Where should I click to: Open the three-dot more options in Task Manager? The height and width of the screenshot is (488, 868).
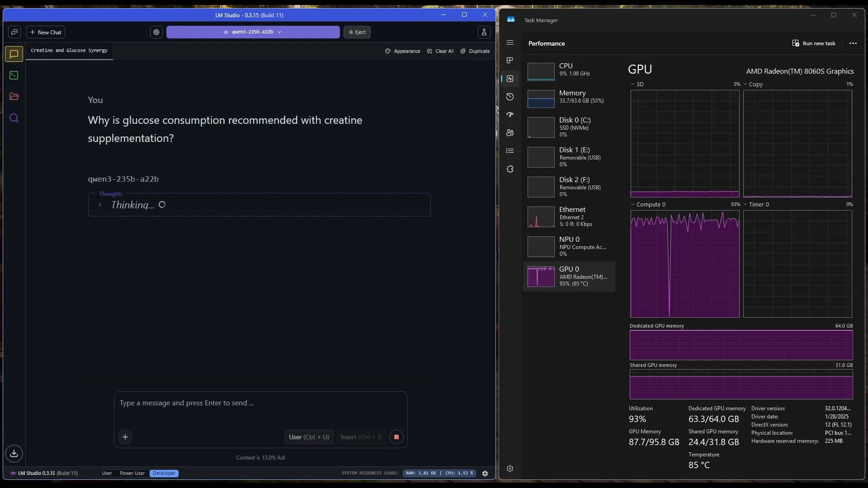pos(853,43)
